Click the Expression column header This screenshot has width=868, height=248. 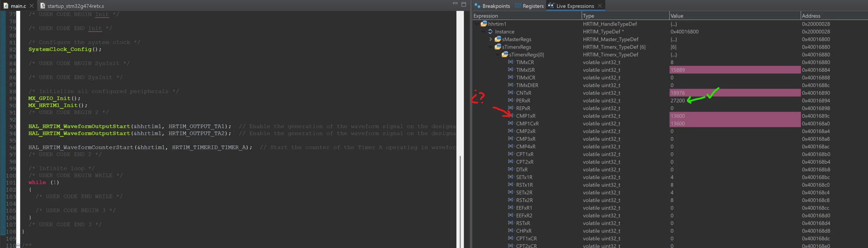tap(527, 16)
